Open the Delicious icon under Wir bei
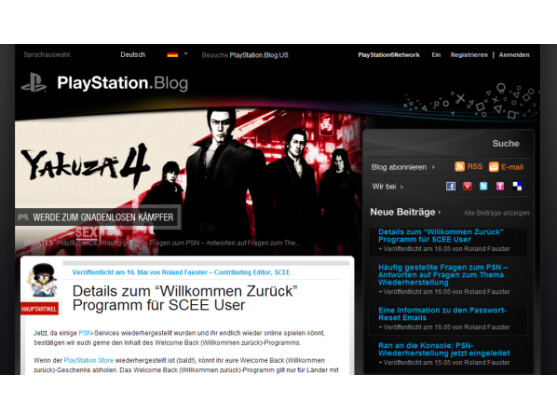The image size is (557, 418). [517, 186]
